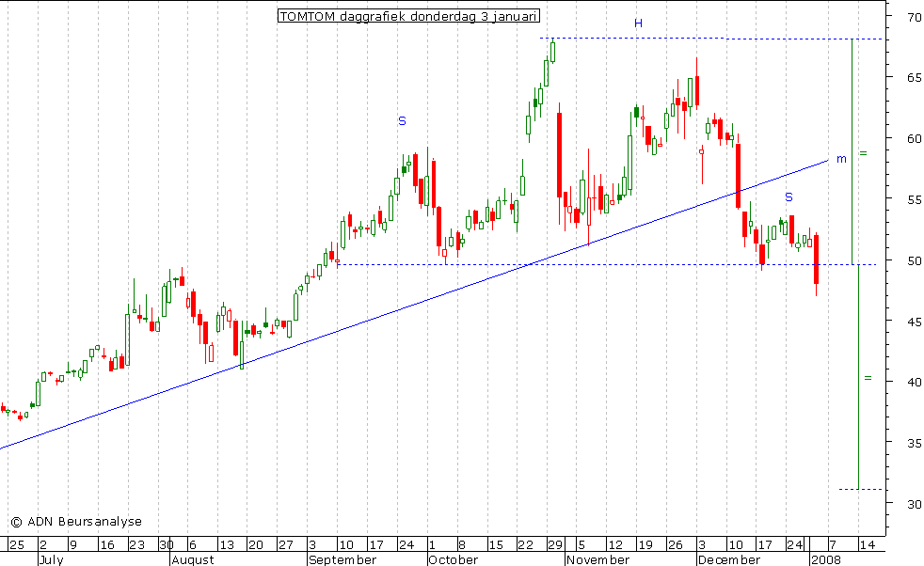Select the 16 date label on the time axis
The width and height of the screenshot is (924, 566).
[106, 544]
